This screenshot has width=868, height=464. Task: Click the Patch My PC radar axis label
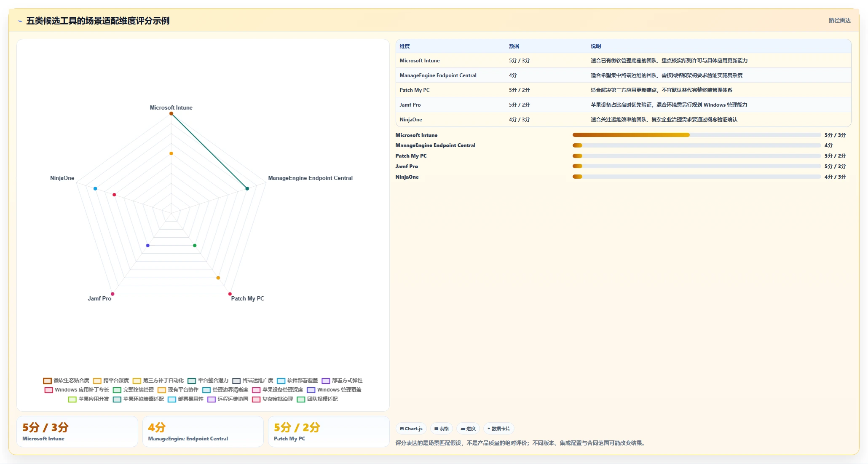247,298
